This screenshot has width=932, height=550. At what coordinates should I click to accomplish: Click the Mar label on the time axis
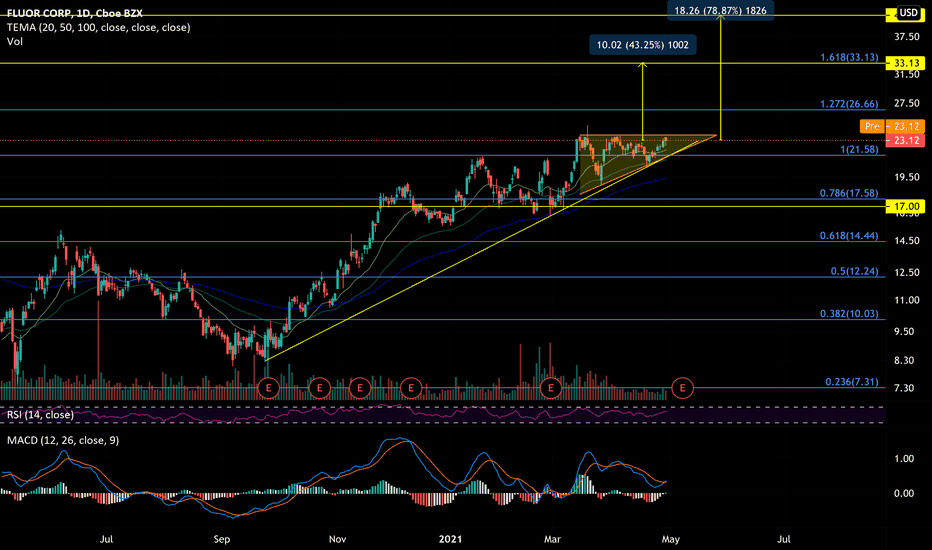tap(552, 539)
